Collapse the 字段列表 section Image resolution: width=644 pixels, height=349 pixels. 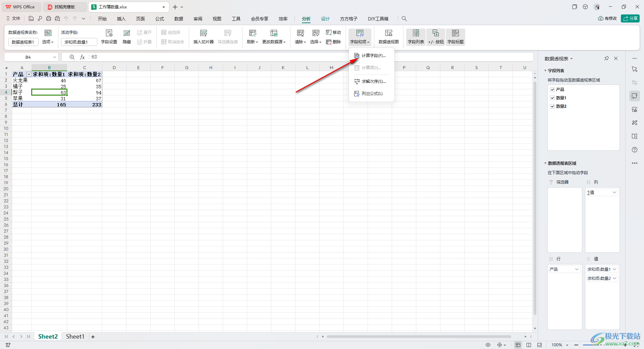coord(545,71)
